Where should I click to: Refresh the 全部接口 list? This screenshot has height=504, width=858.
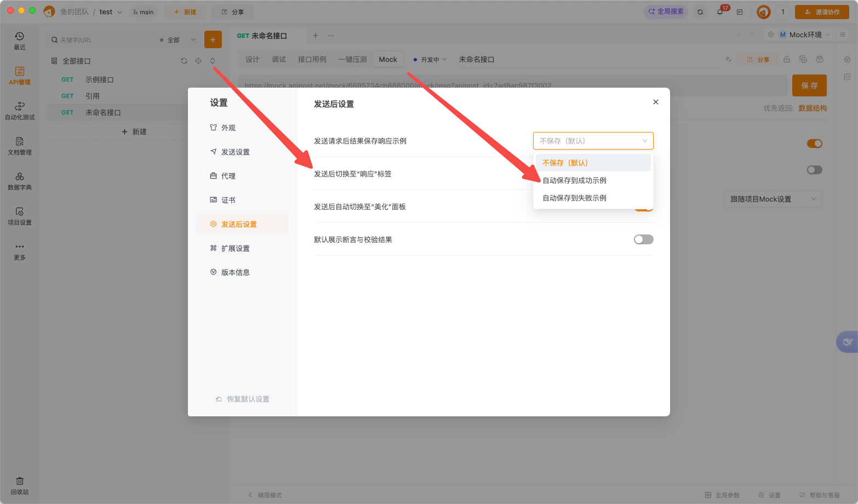click(x=184, y=61)
